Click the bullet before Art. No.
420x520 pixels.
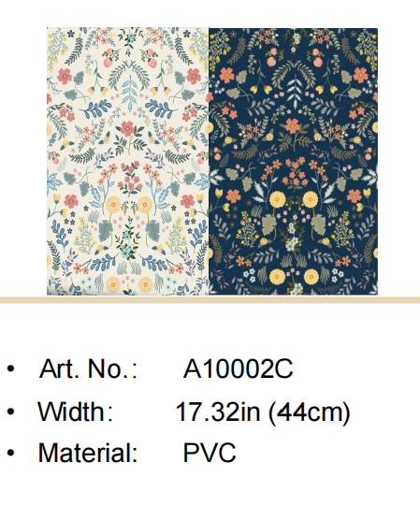coord(11,368)
